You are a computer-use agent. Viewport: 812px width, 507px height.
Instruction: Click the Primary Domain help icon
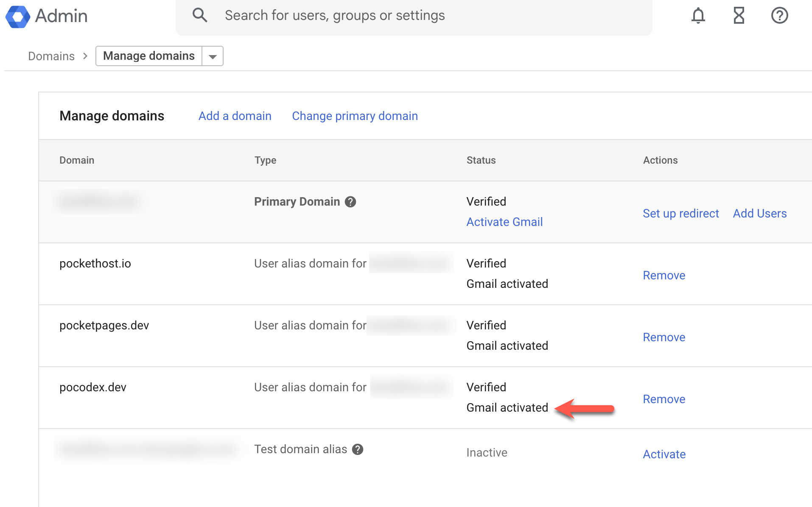(x=350, y=202)
